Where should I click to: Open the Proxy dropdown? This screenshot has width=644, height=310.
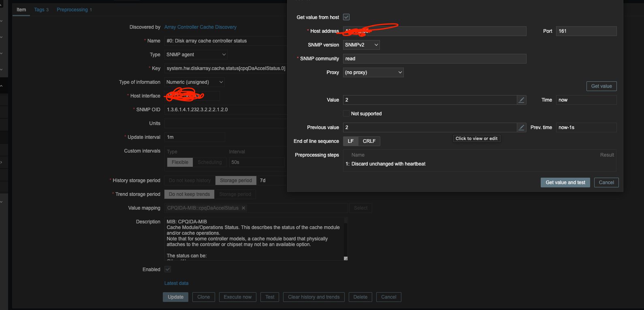click(373, 72)
